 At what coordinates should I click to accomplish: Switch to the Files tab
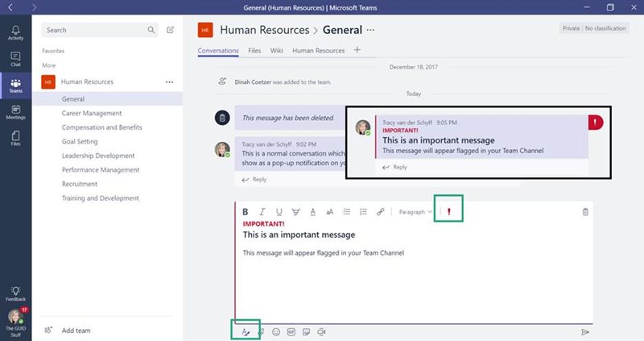point(254,51)
